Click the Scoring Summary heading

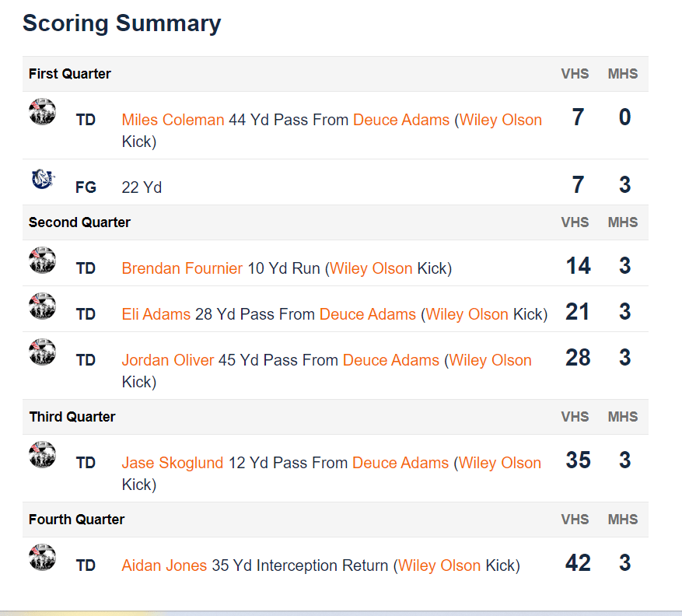click(x=121, y=23)
